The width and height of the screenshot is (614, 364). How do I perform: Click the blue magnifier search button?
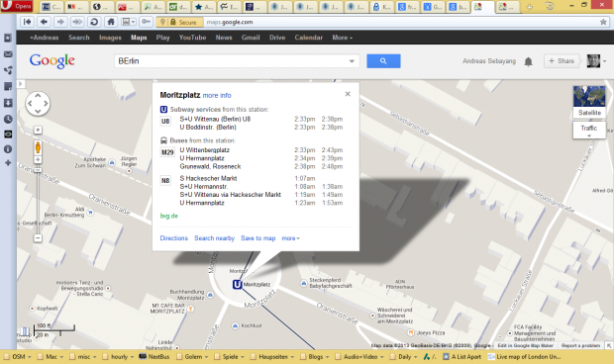pos(383,61)
